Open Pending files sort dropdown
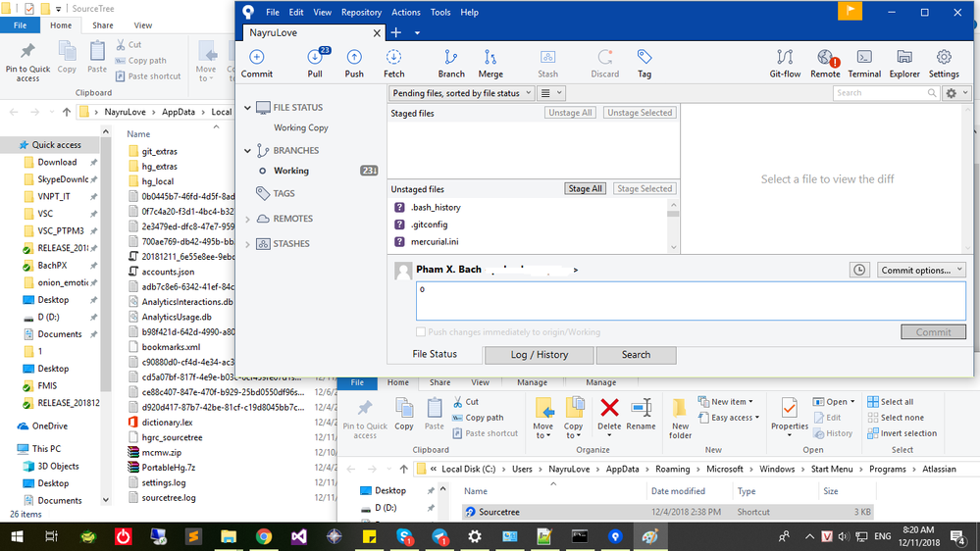This screenshot has width=980, height=551. point(461,93)
